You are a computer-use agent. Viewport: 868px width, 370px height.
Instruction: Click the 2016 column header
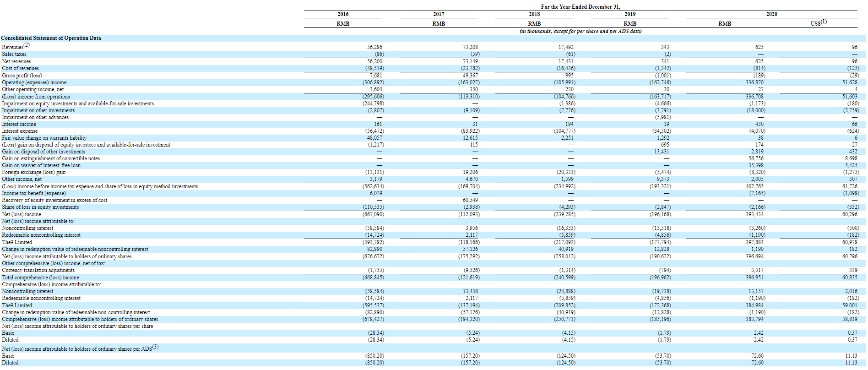click(342, 14)
